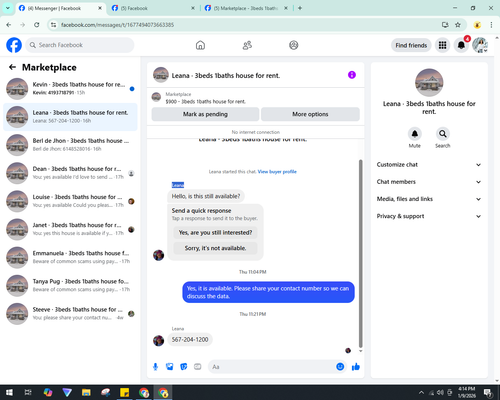Open the emoji picker in message box
Image resolution: width=500 pixels, height=400 pixels.
(340, 367)
